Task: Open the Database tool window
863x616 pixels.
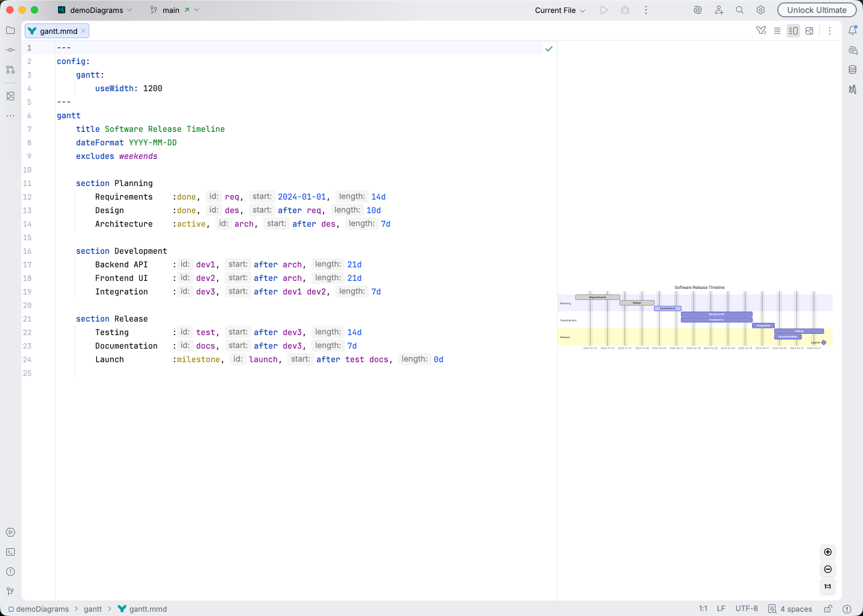Action: [x=853, y=70]
